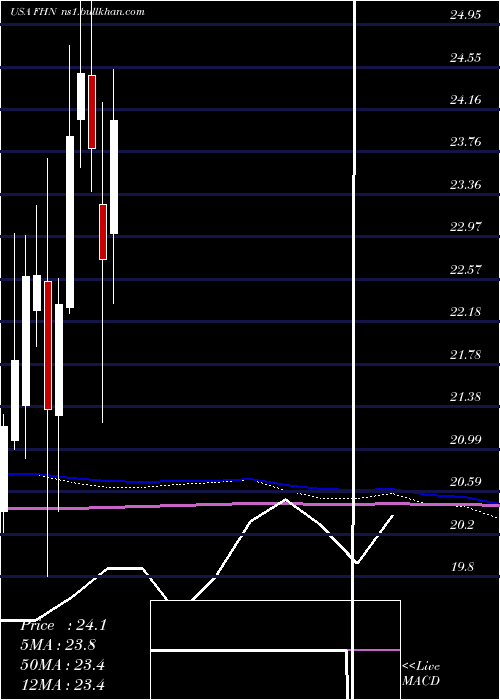Screen dimensions: 500x700
Task: Click the 22.97 price axis label
Action: point(466,226)
